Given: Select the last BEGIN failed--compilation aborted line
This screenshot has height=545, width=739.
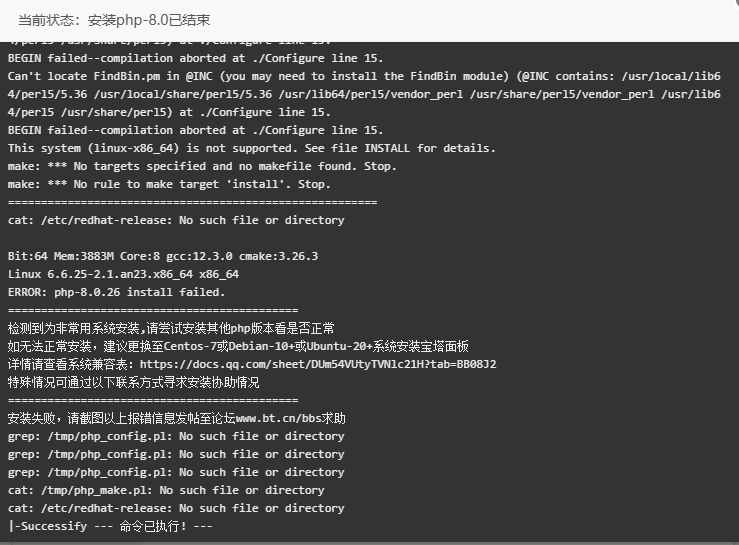Looking at the screenshot, I should 195,131.
